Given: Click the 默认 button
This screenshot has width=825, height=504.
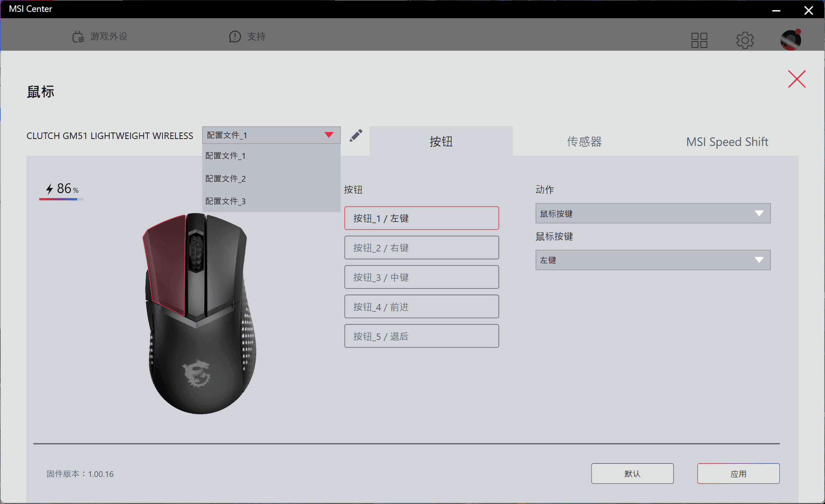Looking at the screenshot, I should [x=632, y=474].
